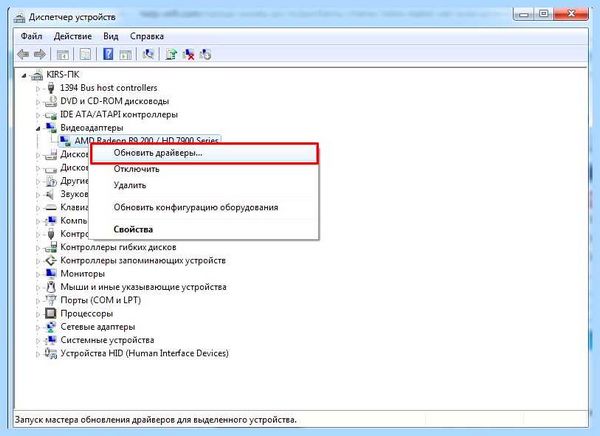Screen dimensions: 600x436
Task: Open the Справка menu
Action: pos(147,36)
